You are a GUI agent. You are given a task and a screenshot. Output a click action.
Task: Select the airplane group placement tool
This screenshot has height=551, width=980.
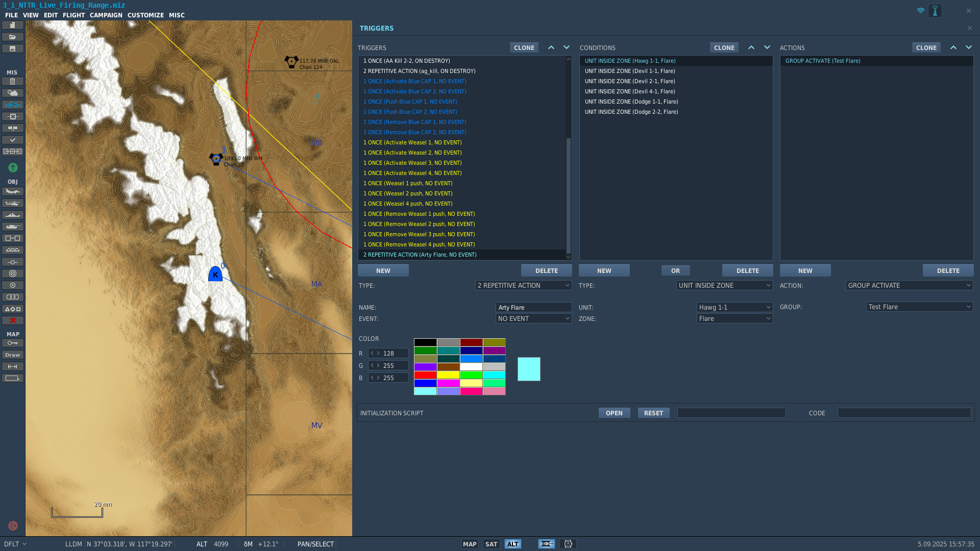(x=13, y=191)
